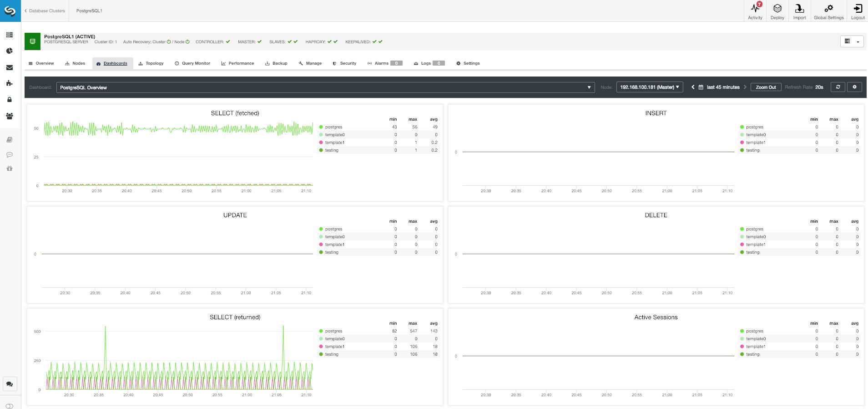The image size is (868, 409).
Task: Click the green PostgreSQL server icon
Action: coord(32,41)
